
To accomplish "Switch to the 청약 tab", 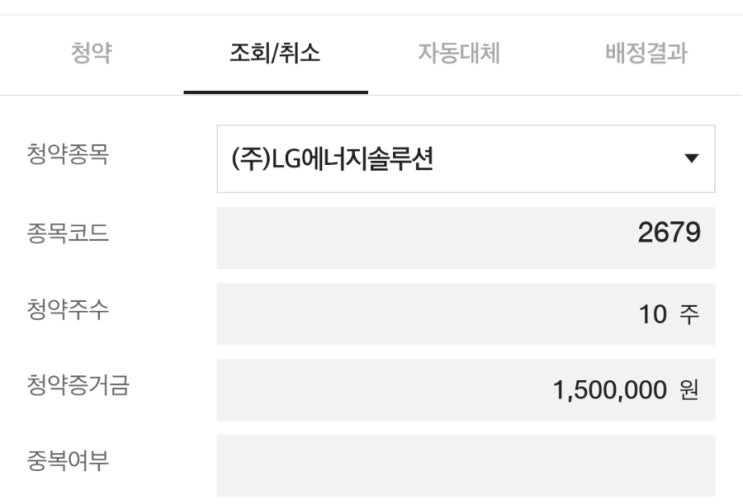I will (x=91, y=54).
